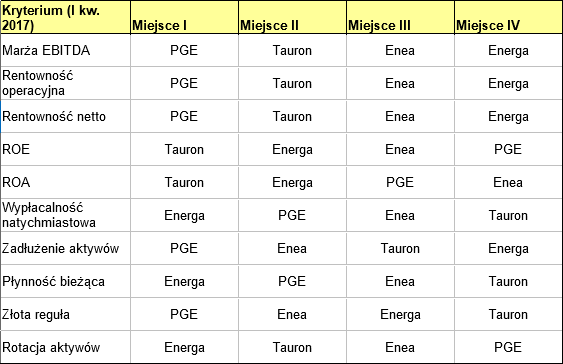
Task: Click the ROE row label
Action: (65, 149)
